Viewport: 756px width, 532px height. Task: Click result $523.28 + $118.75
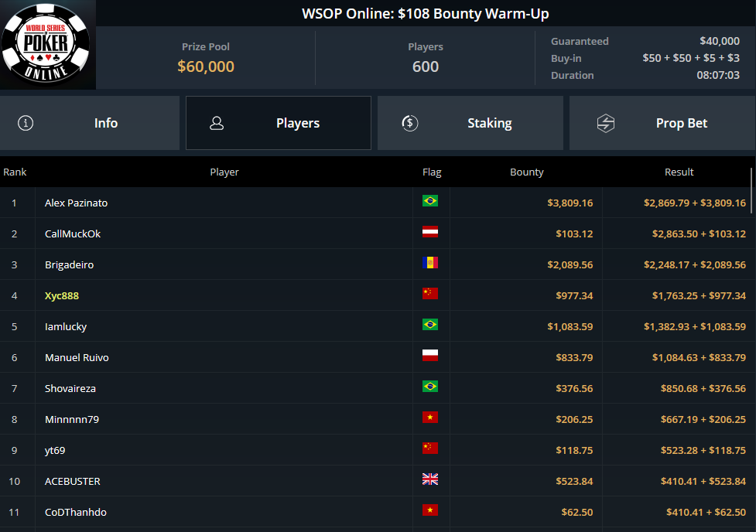click(703, 451)
